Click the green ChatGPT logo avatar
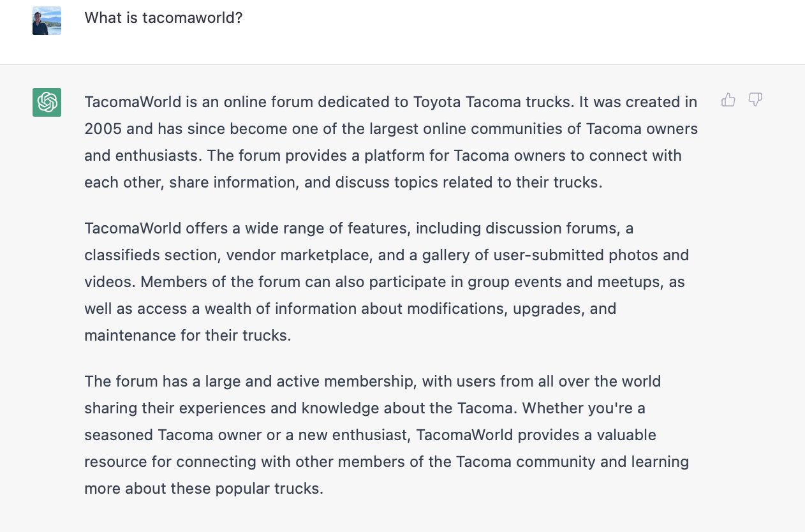Image resolution: width=805 pixels, height=532 pixels. tap(47, 102)
